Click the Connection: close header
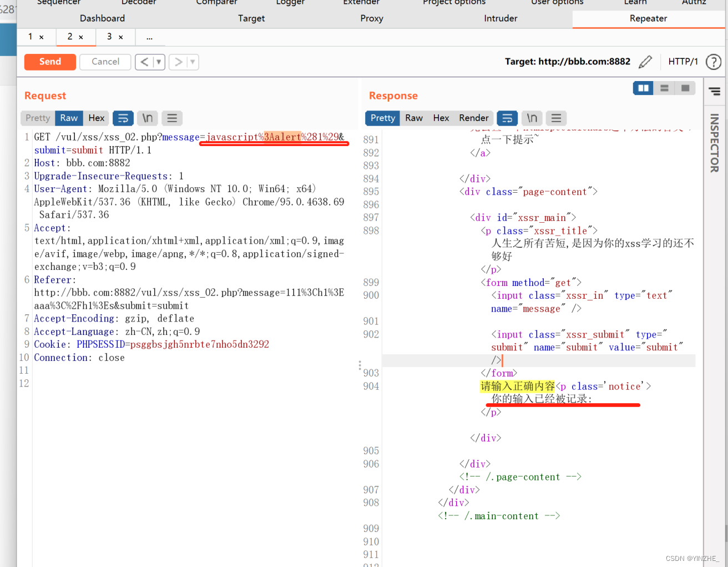728x567 pixels. 79,358
